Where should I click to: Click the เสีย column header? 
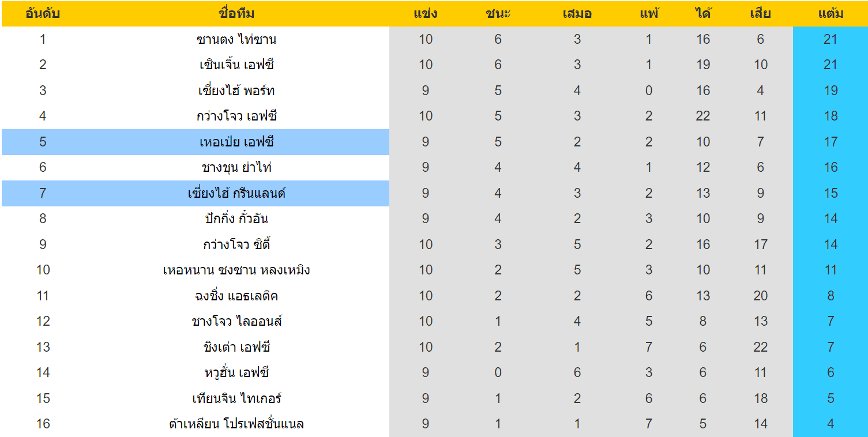[761, 14]
